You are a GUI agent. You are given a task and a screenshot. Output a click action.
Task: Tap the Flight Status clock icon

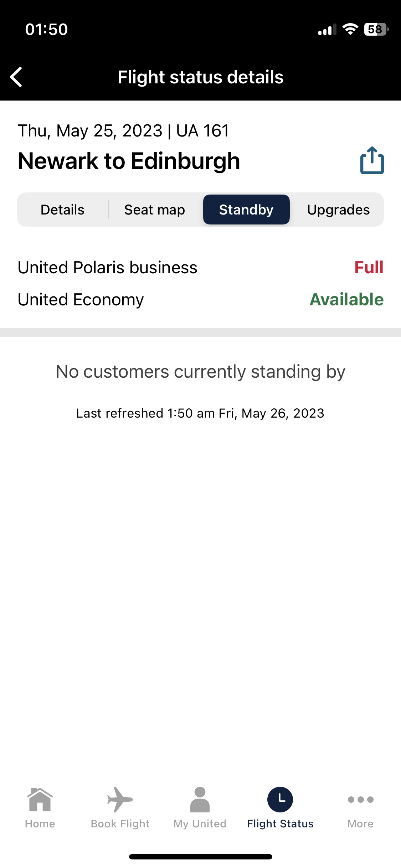(x=280, y=799)
